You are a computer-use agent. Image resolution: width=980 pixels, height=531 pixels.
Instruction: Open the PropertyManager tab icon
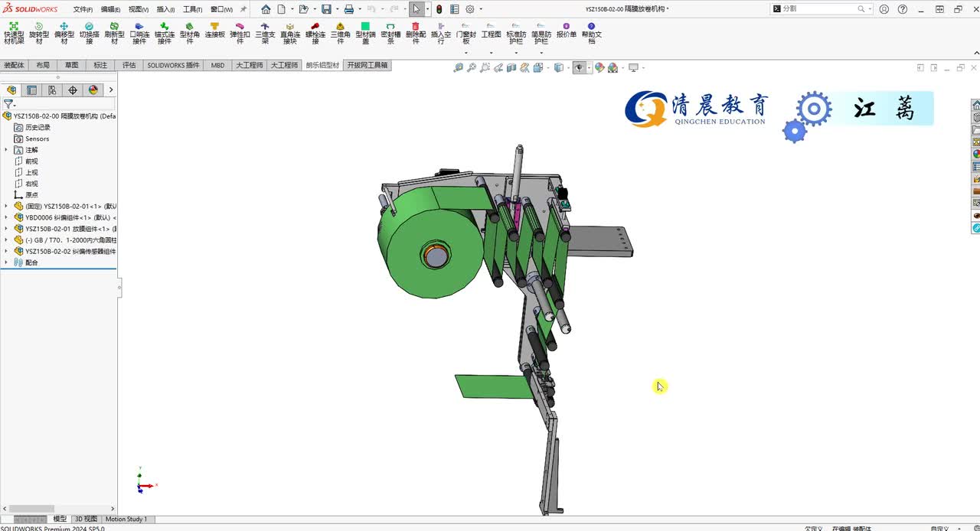coord(31,90)
